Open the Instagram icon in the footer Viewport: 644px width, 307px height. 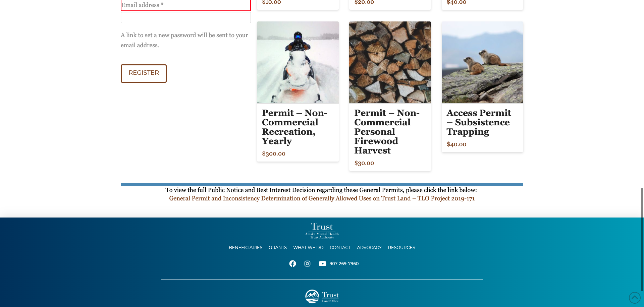(x=307, y=263)
